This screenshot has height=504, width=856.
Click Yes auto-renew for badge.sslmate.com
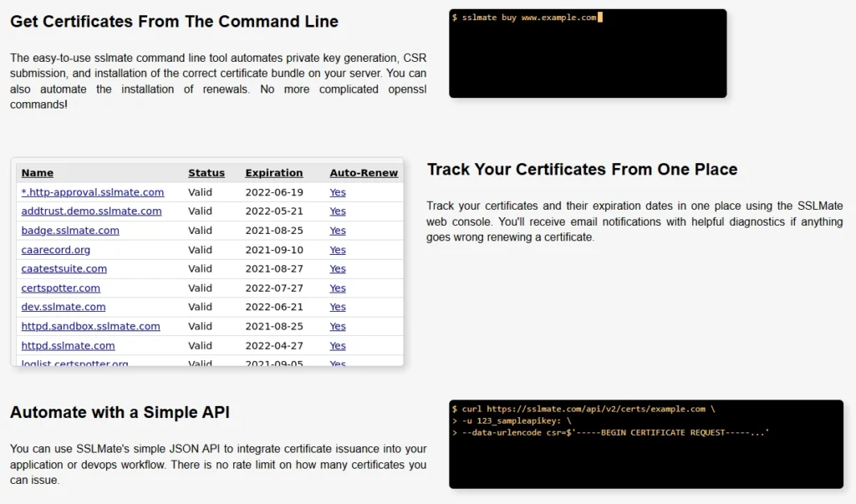(x=338, y=231)
